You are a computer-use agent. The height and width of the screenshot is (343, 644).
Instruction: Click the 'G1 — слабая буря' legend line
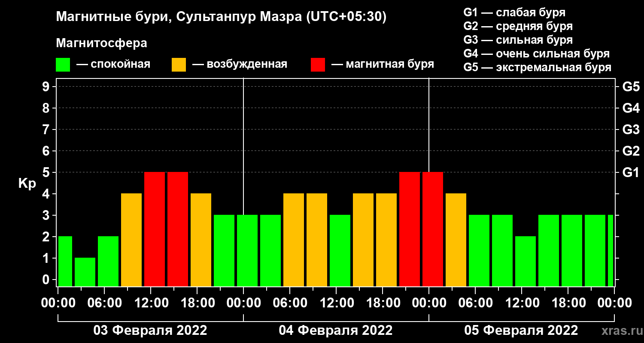(514, 12)
